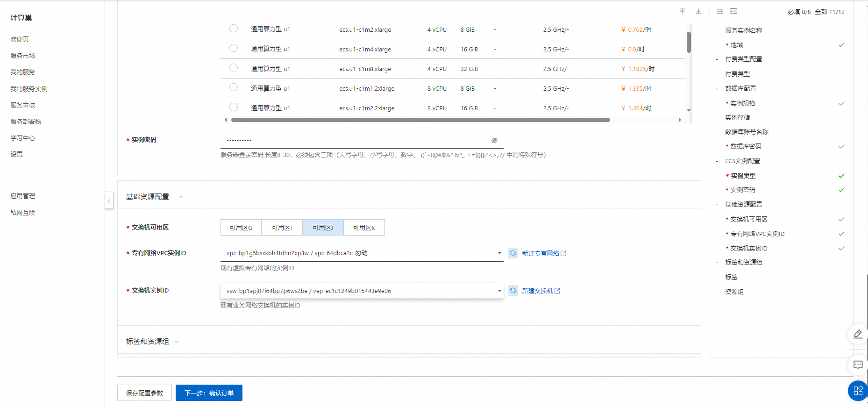868x408 pixels.
Task: Select the ecs.u1-c1m8.xlarge radio button
Action: point(234,68)
